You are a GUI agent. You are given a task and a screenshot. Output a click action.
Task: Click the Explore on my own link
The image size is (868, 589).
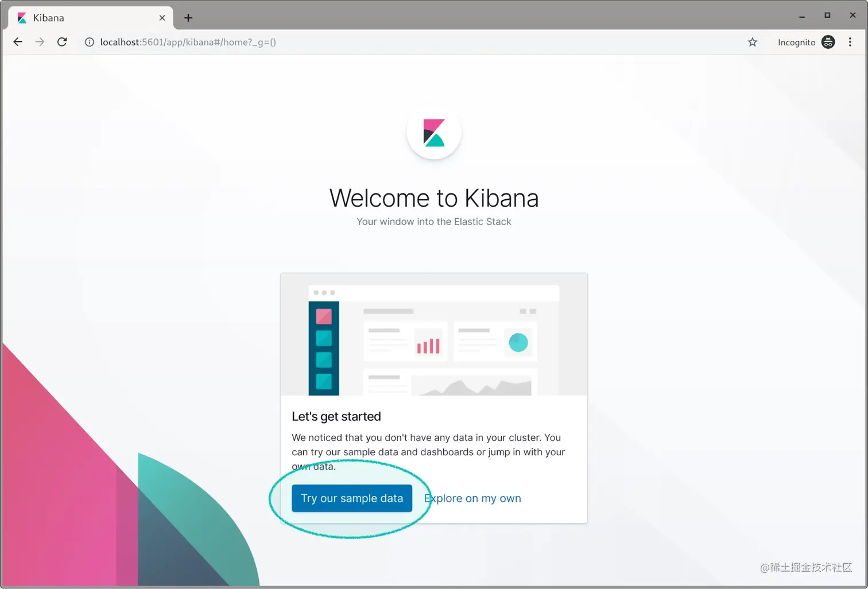coord(472,498)
